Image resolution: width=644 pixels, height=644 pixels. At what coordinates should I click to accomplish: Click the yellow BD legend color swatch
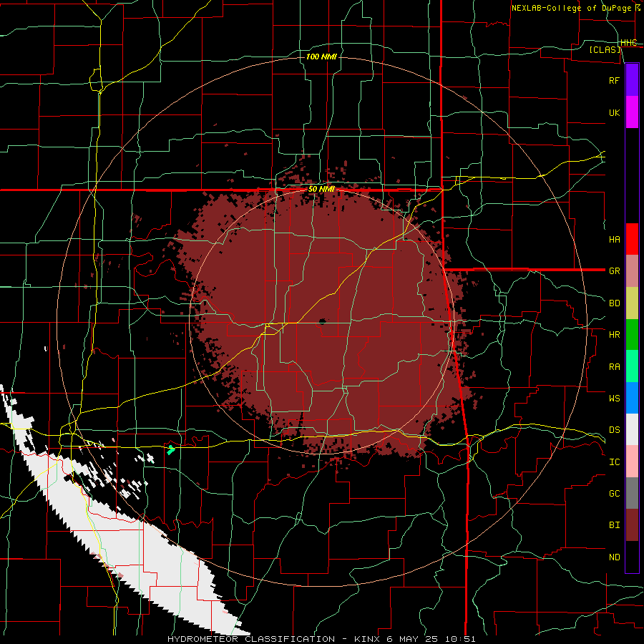point(632,303)
